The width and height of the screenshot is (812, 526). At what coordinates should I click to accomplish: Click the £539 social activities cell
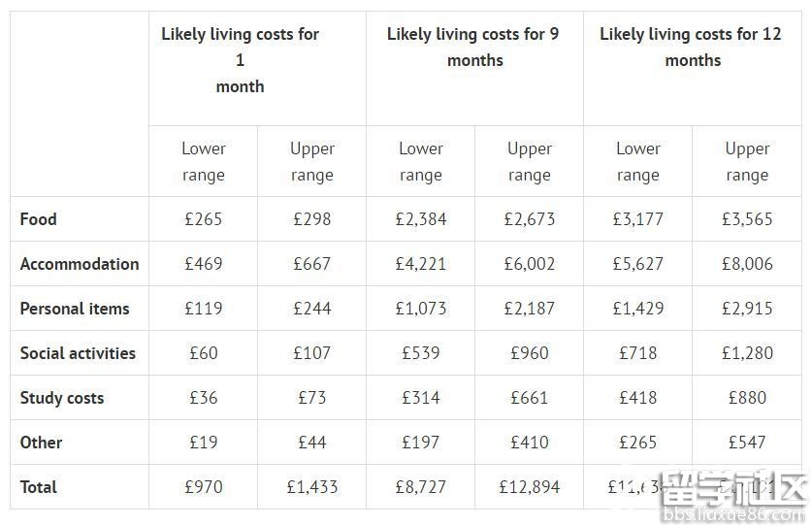[420, 353]
